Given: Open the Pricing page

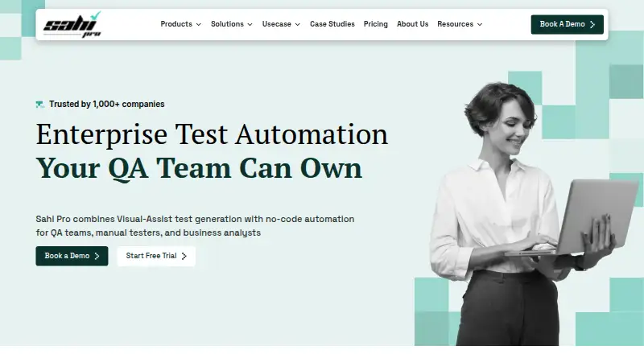Looking at the screenshot, I should (x=375, y=24).
